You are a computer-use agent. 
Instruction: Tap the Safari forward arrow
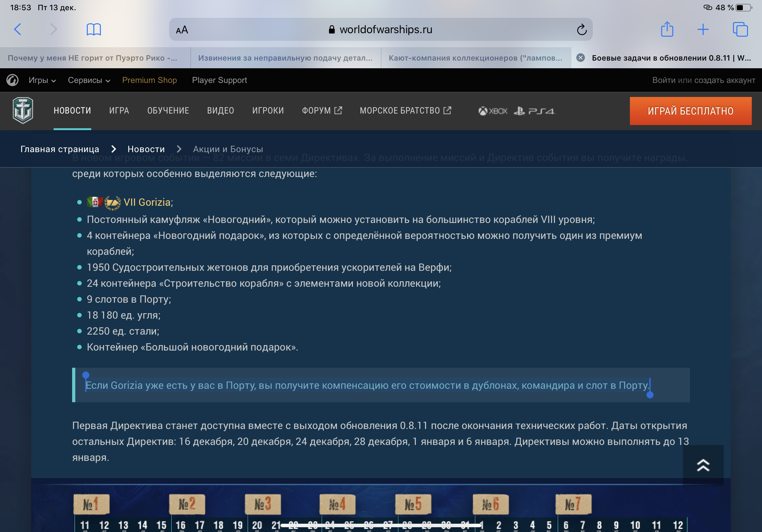[x=53, y=29]
